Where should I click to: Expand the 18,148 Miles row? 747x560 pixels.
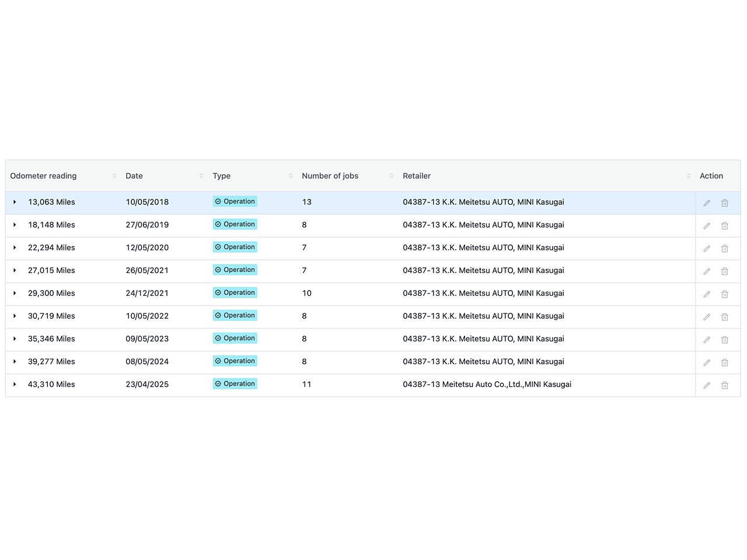pos(15,225)
